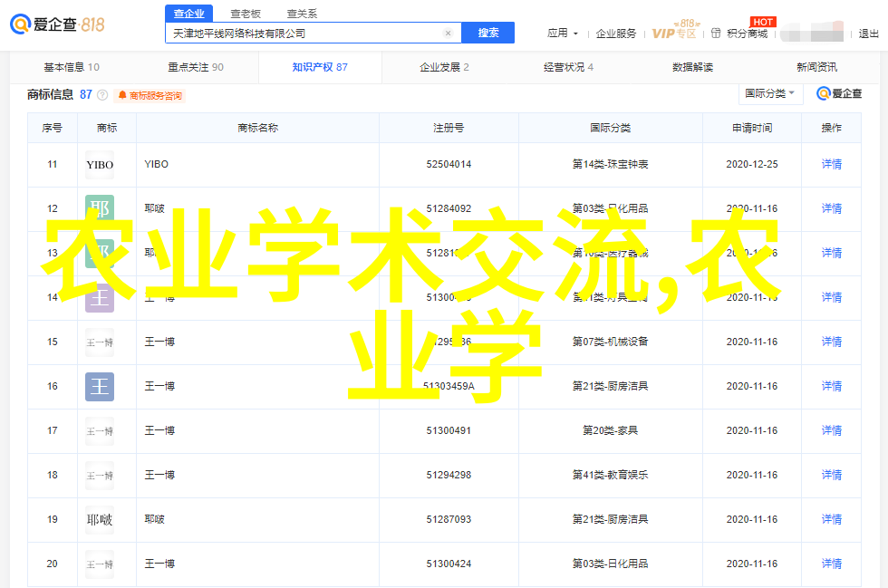Click registration number 51300491
Image resolution: width=888 pixels, height=588 pixels.
(449, 430)
